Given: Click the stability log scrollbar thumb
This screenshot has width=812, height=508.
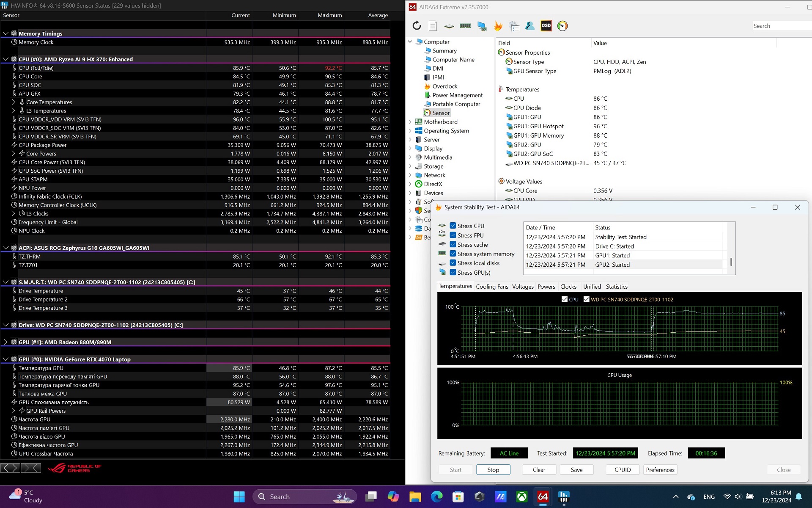Looking at the screenshot, I should 731,262.
